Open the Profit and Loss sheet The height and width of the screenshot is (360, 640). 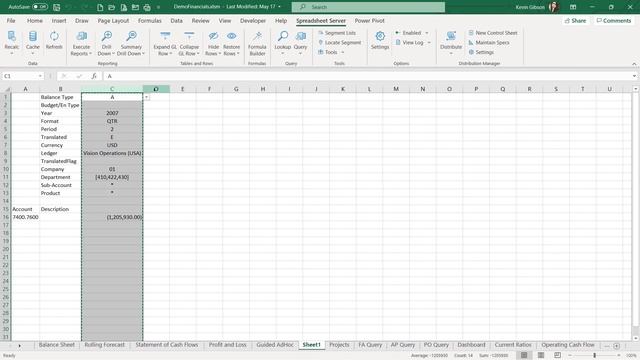coord(227,345)
